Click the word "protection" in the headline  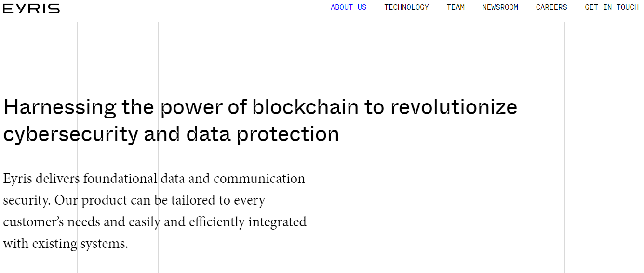288,134
